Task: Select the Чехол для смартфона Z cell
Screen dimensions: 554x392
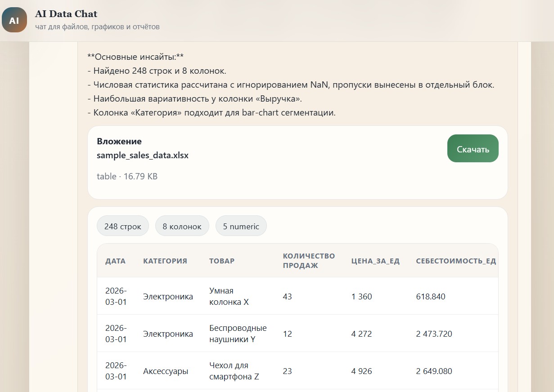Action: [234, 371]
